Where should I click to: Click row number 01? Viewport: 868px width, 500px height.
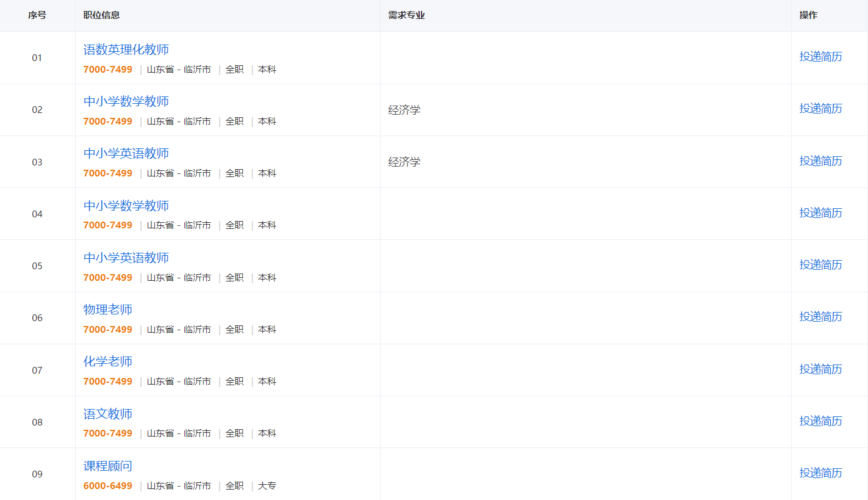pyautogui.click(x=37, y=58)
